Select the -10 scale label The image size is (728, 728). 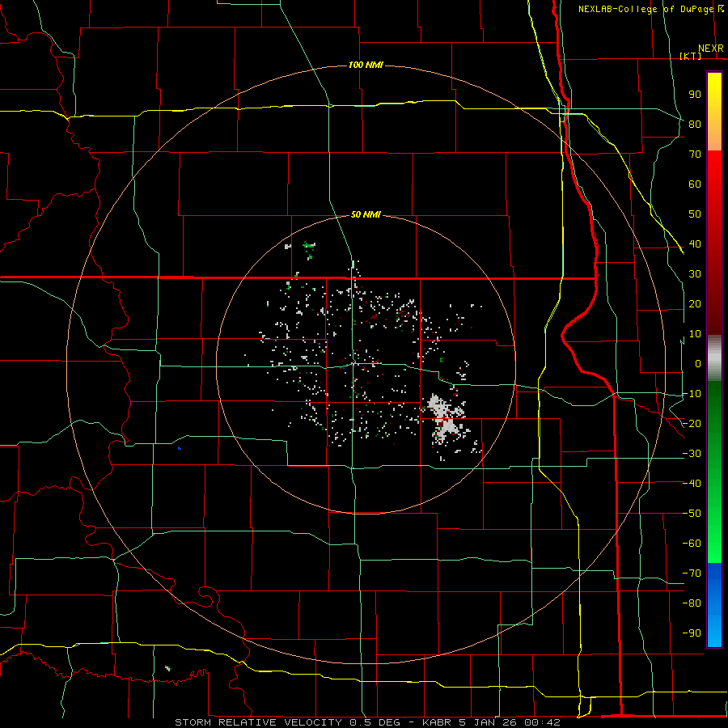pos(692,394)
